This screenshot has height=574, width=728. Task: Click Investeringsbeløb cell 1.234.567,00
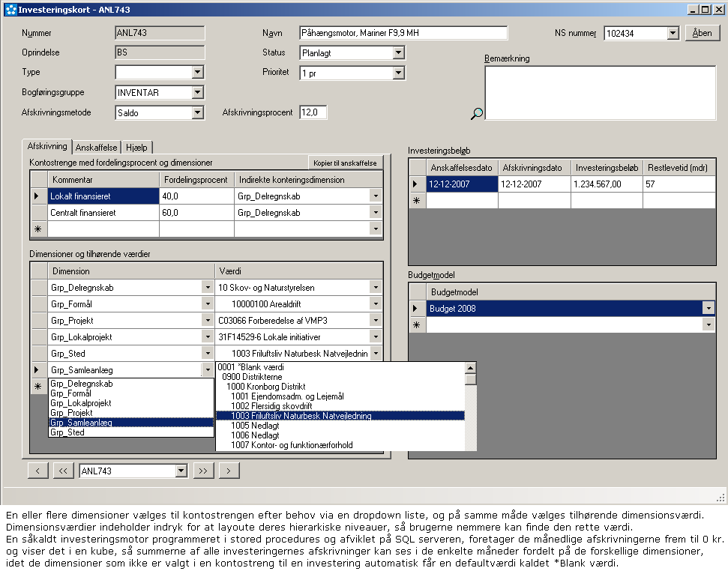[x=607, y=184]
